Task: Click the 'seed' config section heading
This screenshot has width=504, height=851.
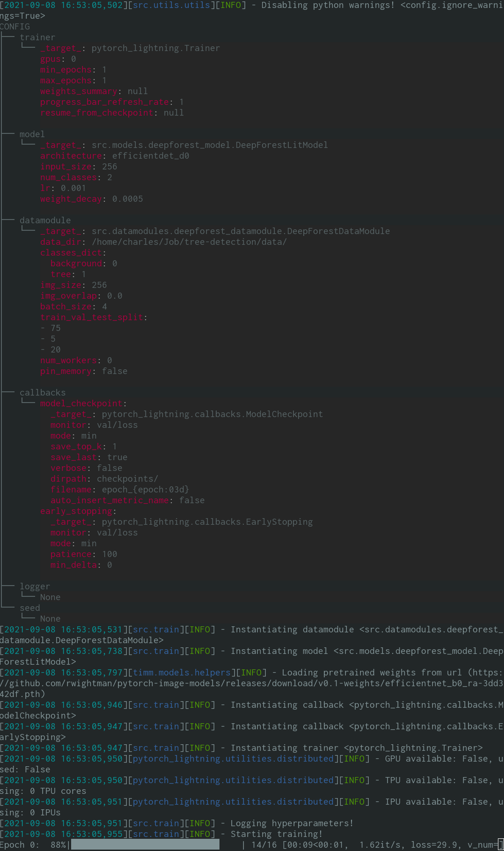Action: [x=30, y=608]
